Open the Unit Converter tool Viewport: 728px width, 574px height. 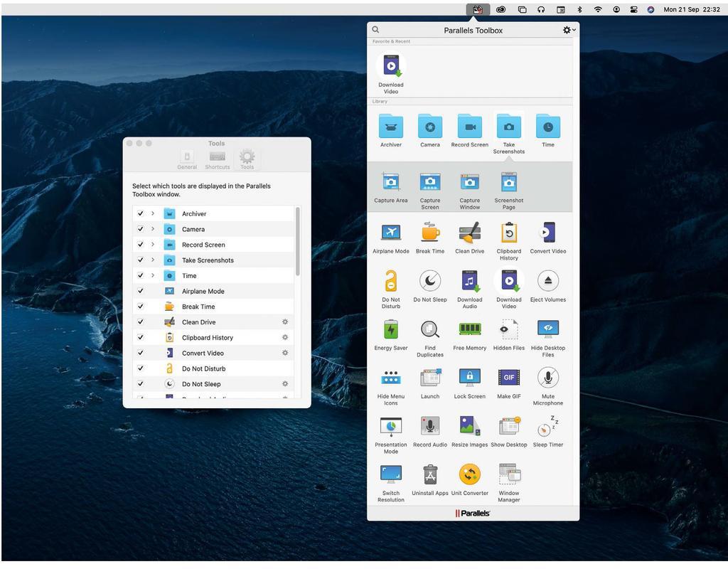[469, 474]
